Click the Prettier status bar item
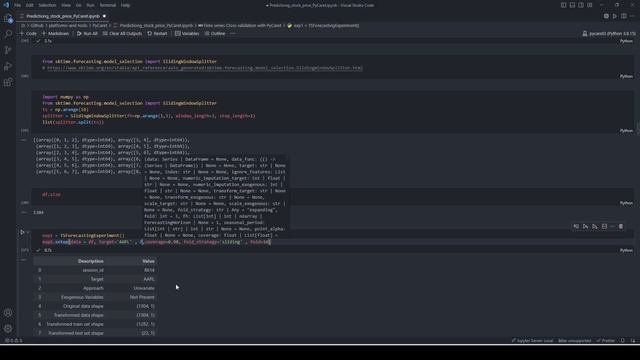The width and height of the screenshot is (640, 360). coord(606,340)
